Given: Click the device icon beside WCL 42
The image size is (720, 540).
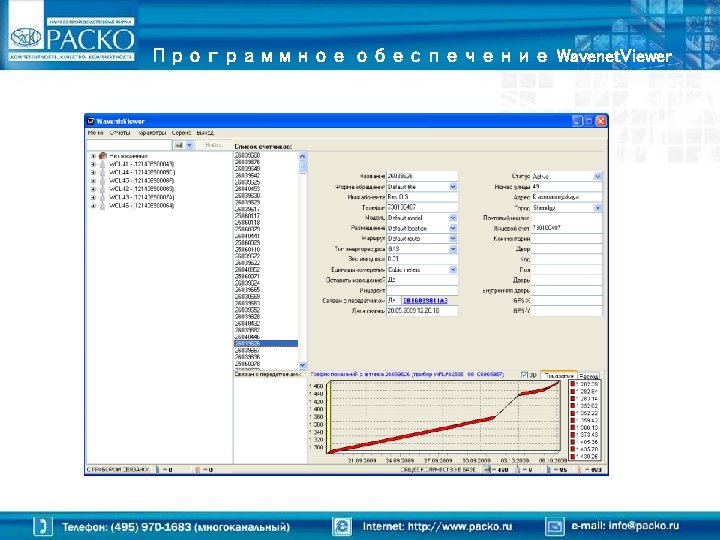Looking at the screenshot, I should pos(102,189).
